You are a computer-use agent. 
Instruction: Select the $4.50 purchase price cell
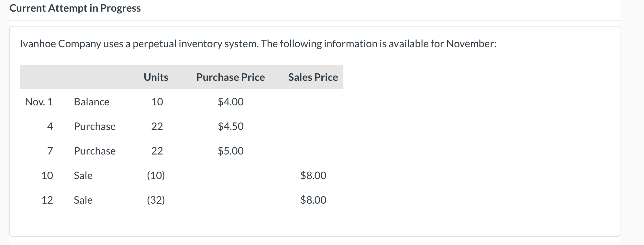point(230,126)
